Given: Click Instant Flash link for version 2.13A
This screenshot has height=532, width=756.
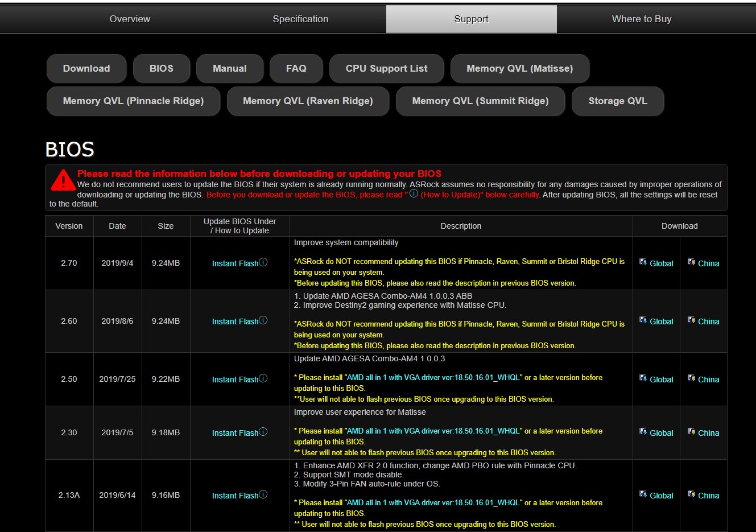Looking at the screenshot, I should [x=235, y=496].
